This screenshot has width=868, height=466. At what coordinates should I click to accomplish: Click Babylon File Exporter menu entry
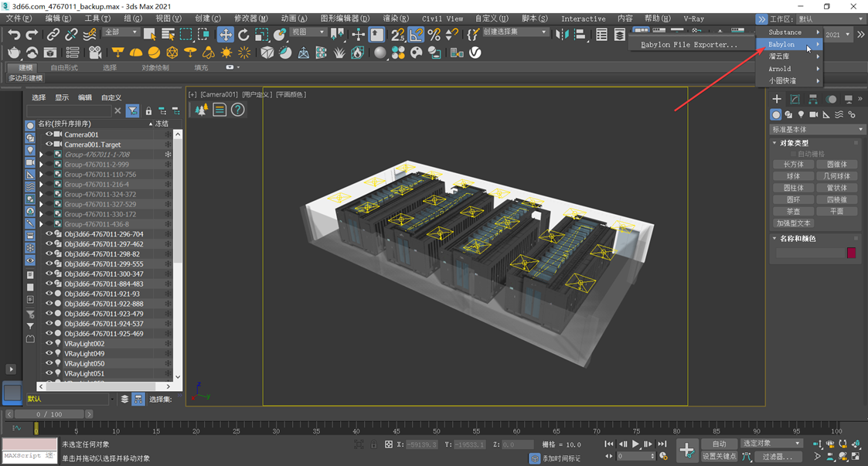tap(689, 45)
